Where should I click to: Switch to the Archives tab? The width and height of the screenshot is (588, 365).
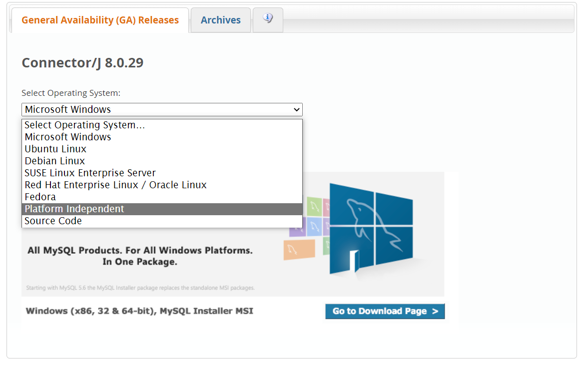220,20
